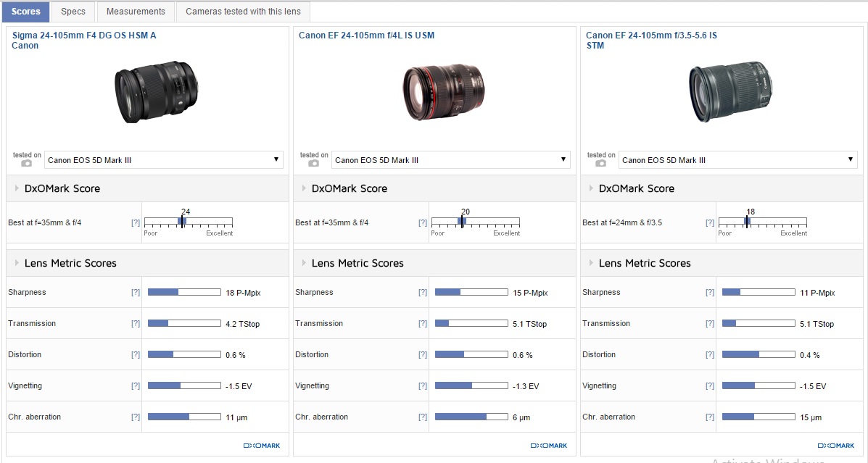Click the help icon by STM lens DxOMark score
This screenshot has height=463, width=868.
click(x=710, y=223)
